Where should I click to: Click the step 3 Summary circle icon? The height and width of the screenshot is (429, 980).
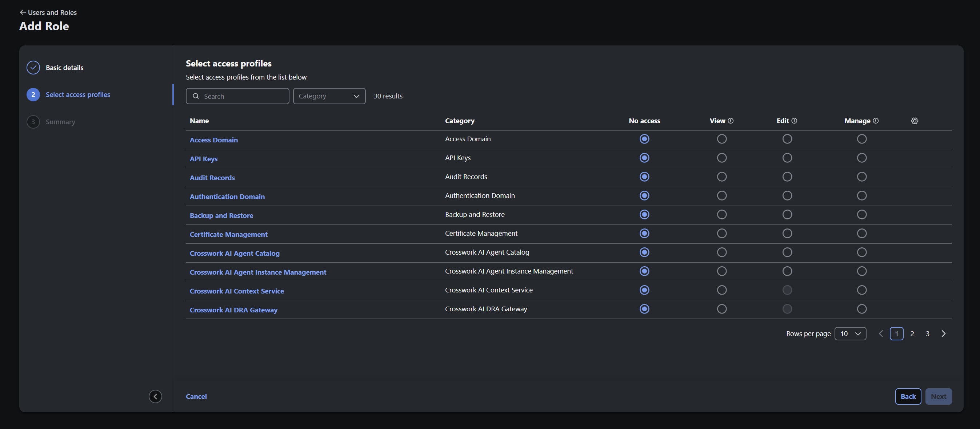[x=33, y=122]
